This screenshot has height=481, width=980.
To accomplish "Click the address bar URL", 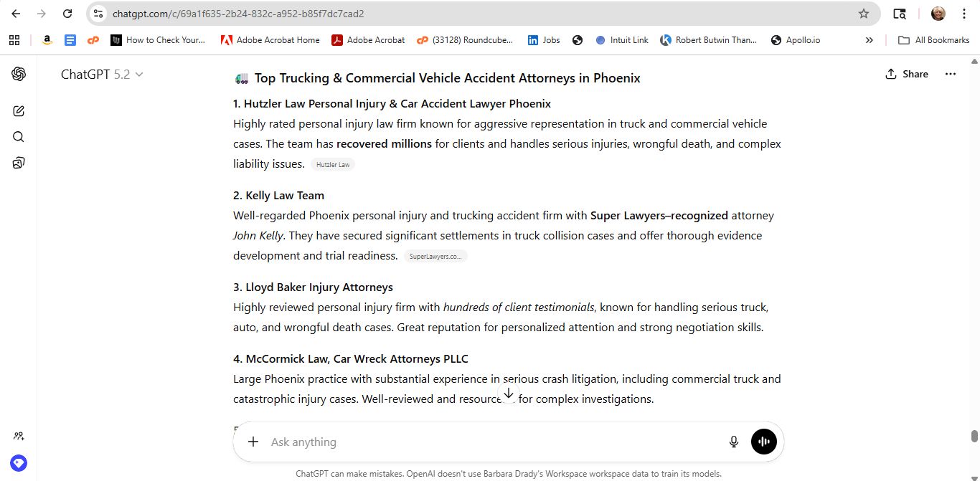I will click(238, 14).
